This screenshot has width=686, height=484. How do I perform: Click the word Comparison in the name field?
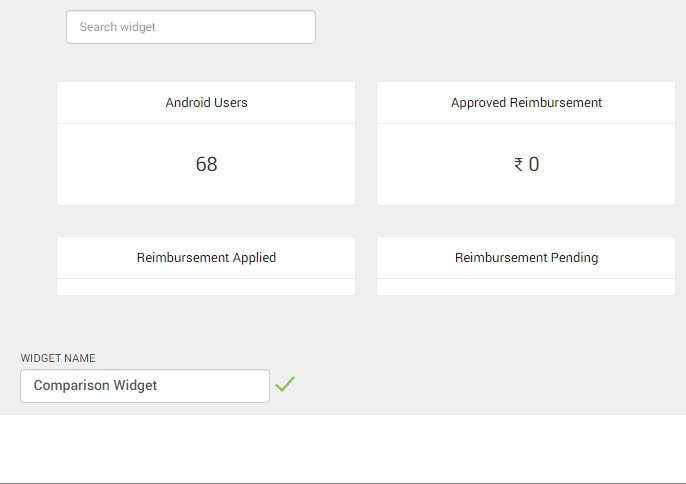pyautogui.click(x=71, y=386)
